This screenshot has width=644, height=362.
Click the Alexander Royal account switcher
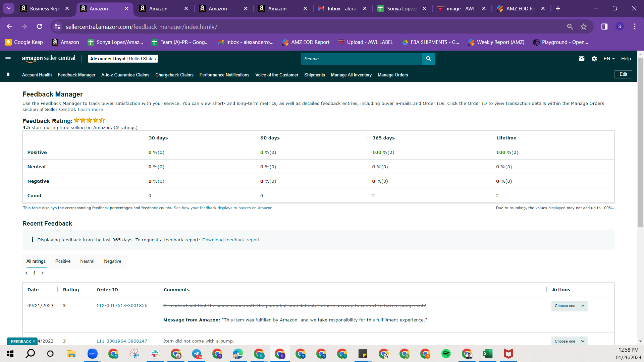point(123,59)
